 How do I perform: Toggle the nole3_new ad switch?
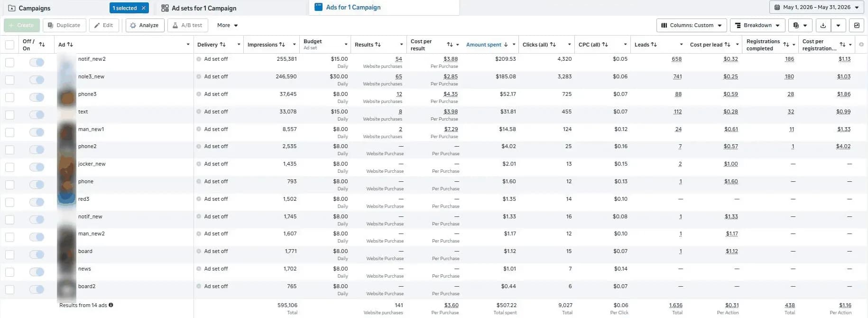point(37,80)
